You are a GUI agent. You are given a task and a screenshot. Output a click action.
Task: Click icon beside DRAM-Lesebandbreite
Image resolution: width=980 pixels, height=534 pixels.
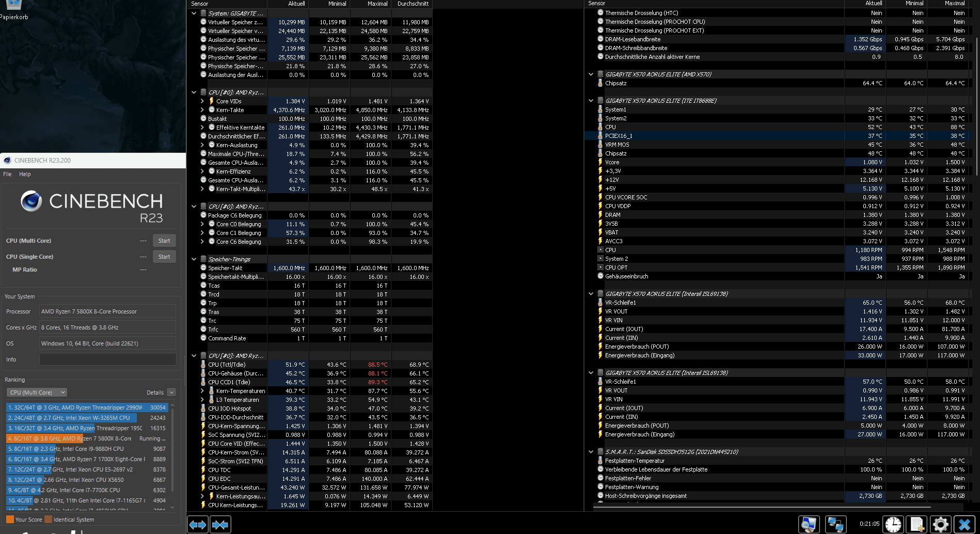(x=600, y=39)
